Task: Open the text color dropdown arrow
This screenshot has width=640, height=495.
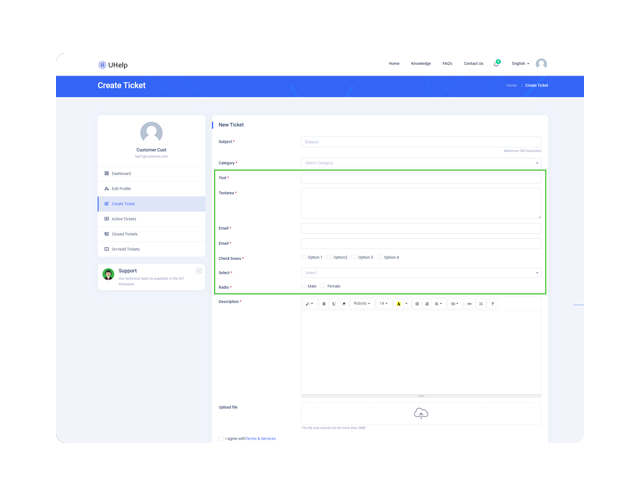Action: 407,304
